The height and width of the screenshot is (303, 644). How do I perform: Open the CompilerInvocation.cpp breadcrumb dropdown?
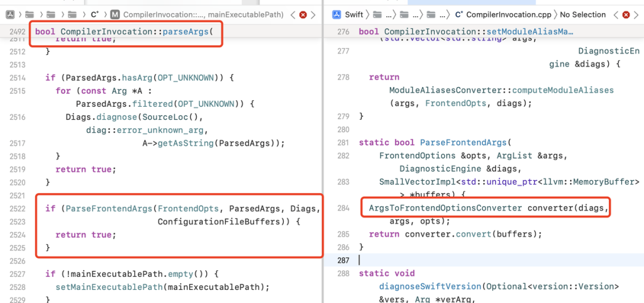click(509, 14)
